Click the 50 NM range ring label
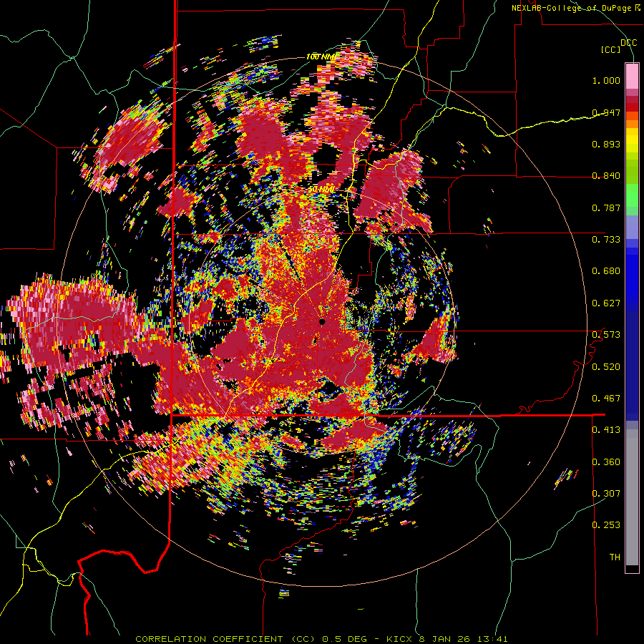This screenshot has width=644, height=644. tap(321, 189)
